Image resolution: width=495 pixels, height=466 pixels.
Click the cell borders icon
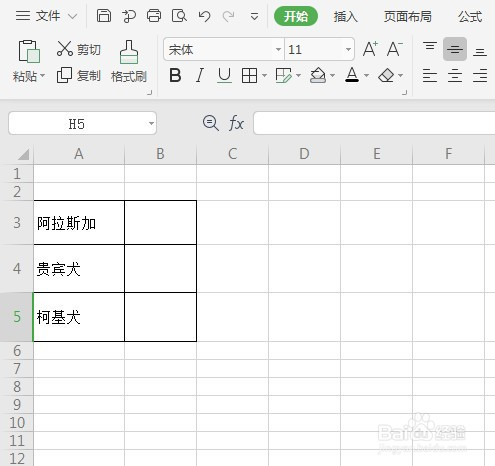tap(249, 76)
